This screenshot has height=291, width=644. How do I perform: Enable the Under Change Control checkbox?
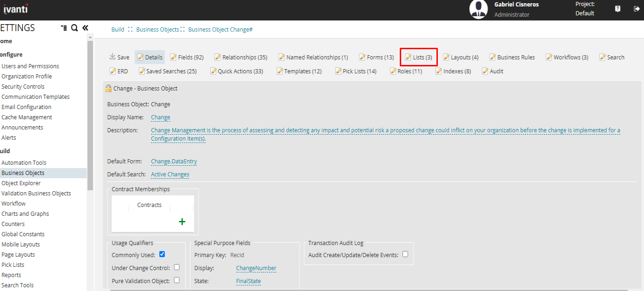[x=176, y=267]
